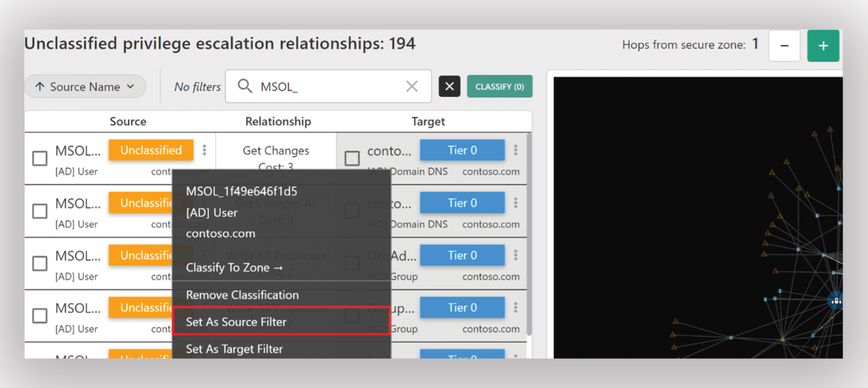Image resolution: width=868 pixels, height=388 pixels.
Task: Open the Source Name sort dropdown
Action: (x=85, y=86)
